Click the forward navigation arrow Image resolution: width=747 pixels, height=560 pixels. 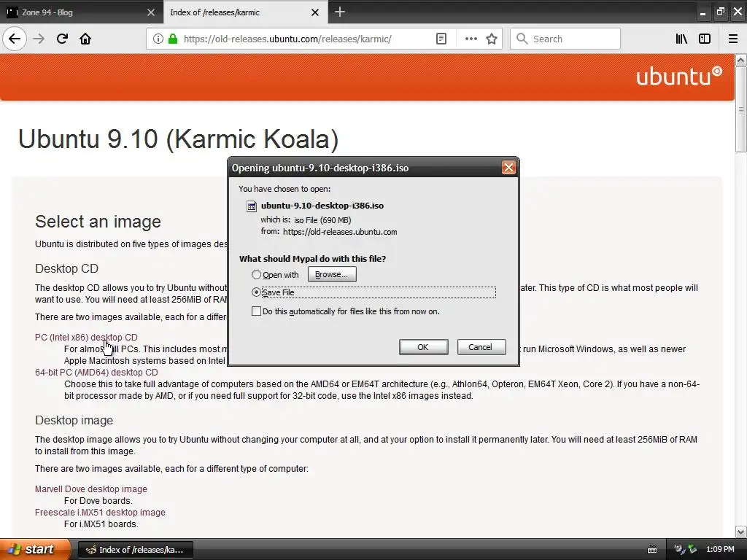tap(39, 39)
